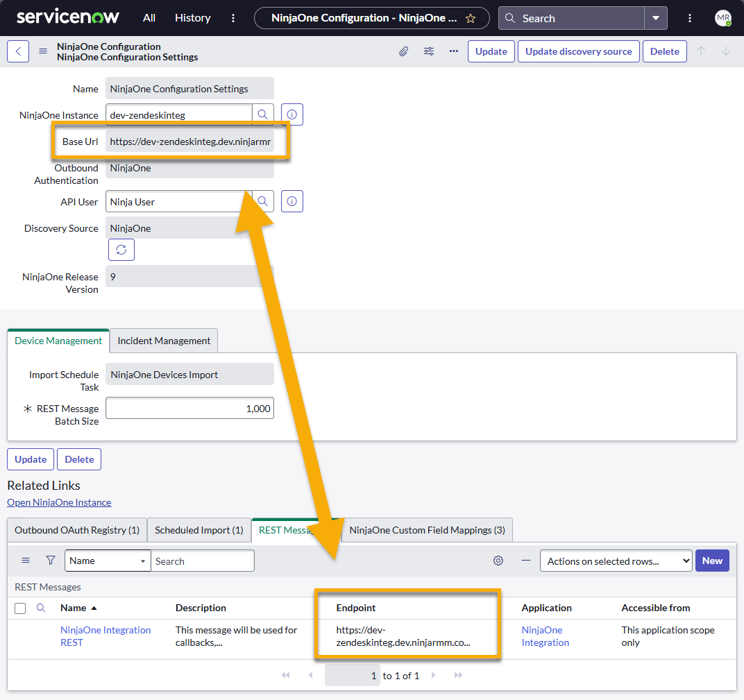The height and width of the screenshot is (700, 744).
Task: Open the personalize form sliders icon
Action: click(x=428, y=51)
